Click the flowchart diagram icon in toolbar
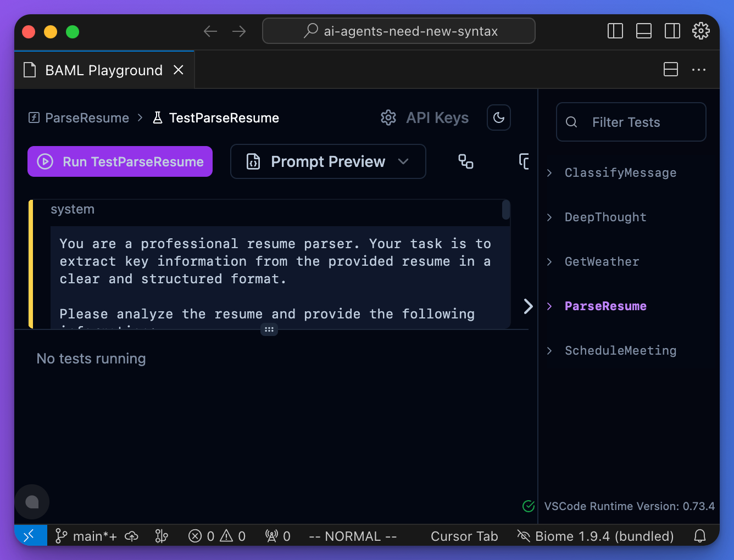734x560 pixels. point(466,161)
